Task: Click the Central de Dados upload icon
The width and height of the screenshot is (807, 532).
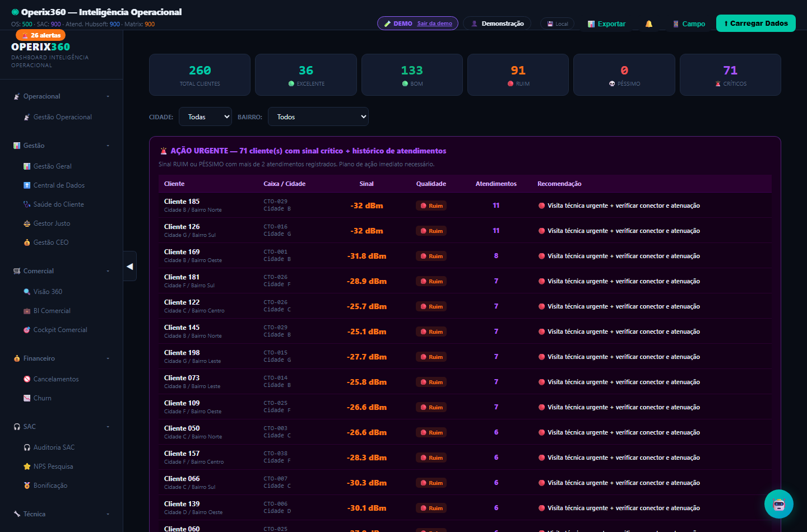Action: coord(27,185)
